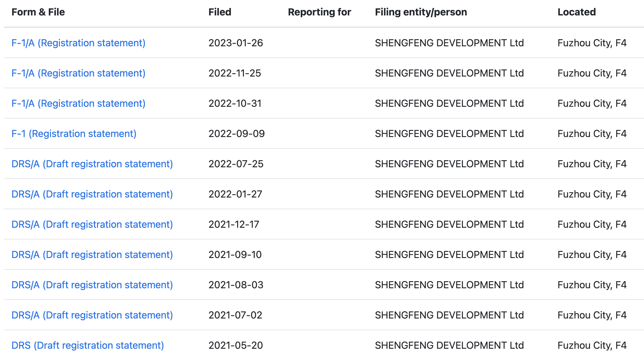644x358 pixels.
Task: Select the filed date 2021-05-20
Action: coord(236,345)
